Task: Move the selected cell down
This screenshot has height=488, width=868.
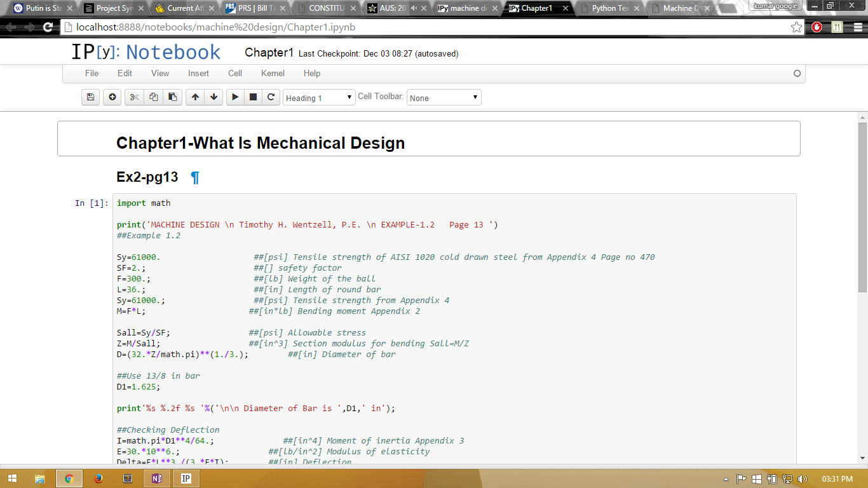Action: [214, 97]
